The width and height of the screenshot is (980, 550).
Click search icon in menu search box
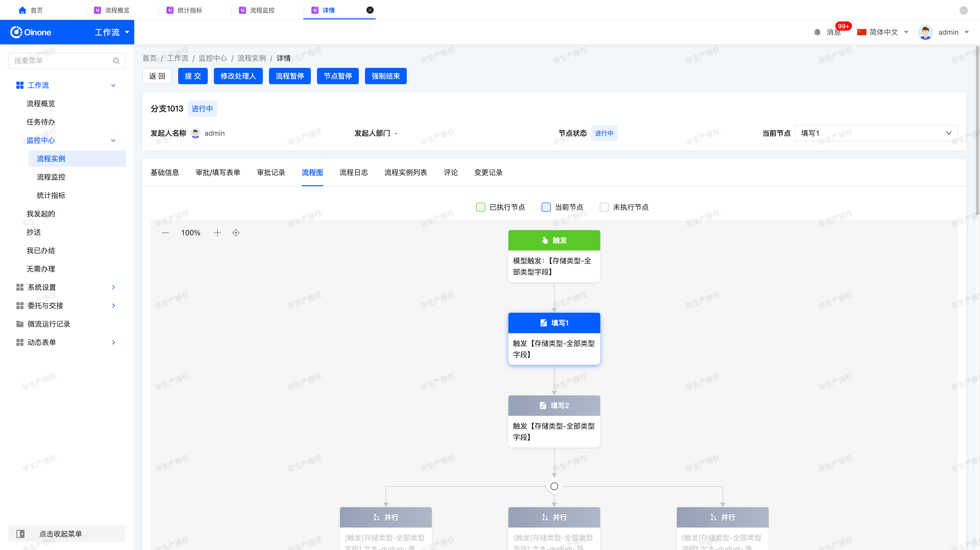(x=116, y=61)
